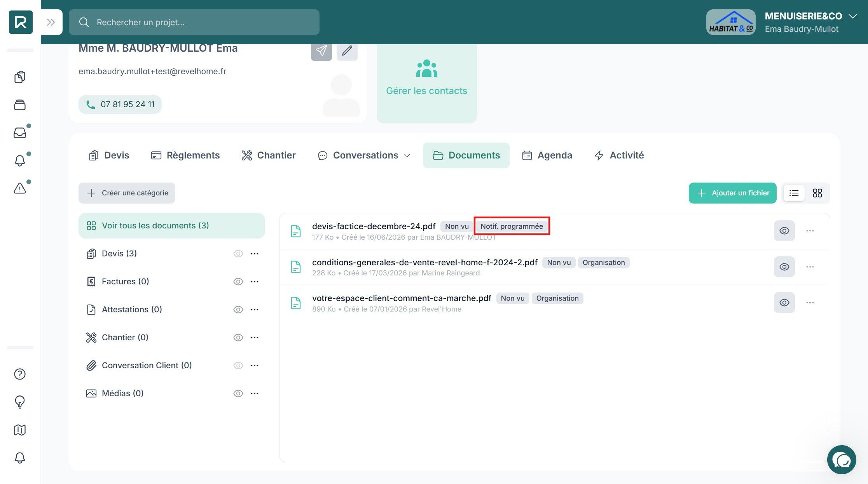Expand the Conversations tab dropdown
The width and height of the screenshot is (868, 484).
407,155
